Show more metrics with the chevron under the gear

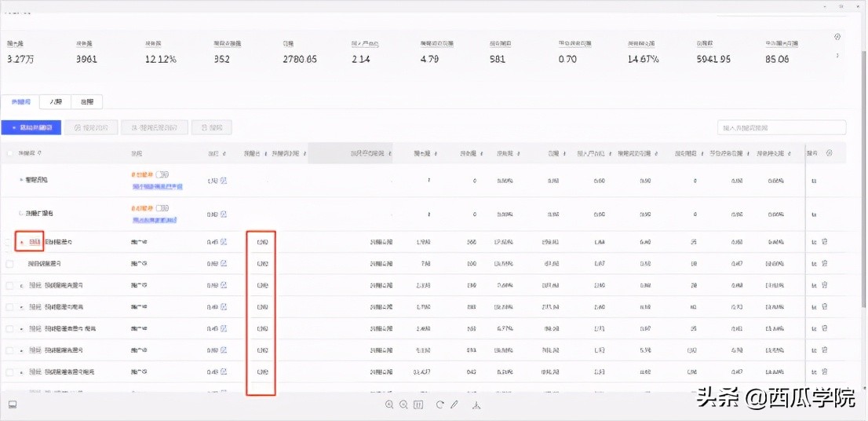pos(837,56)
